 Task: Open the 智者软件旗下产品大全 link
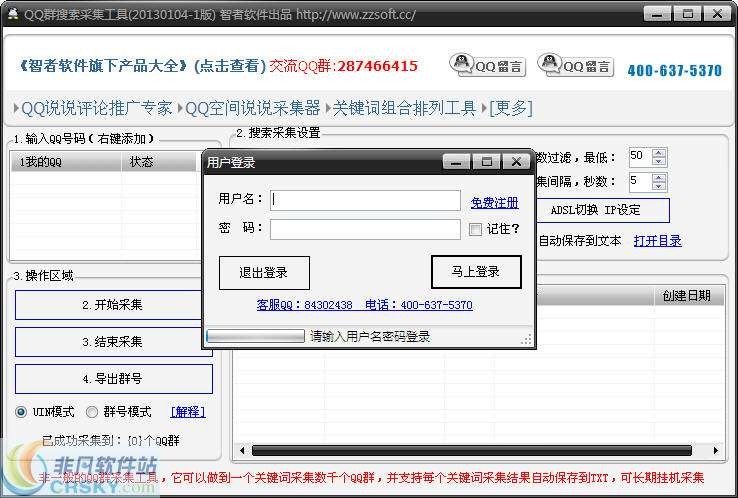[142, 65]
